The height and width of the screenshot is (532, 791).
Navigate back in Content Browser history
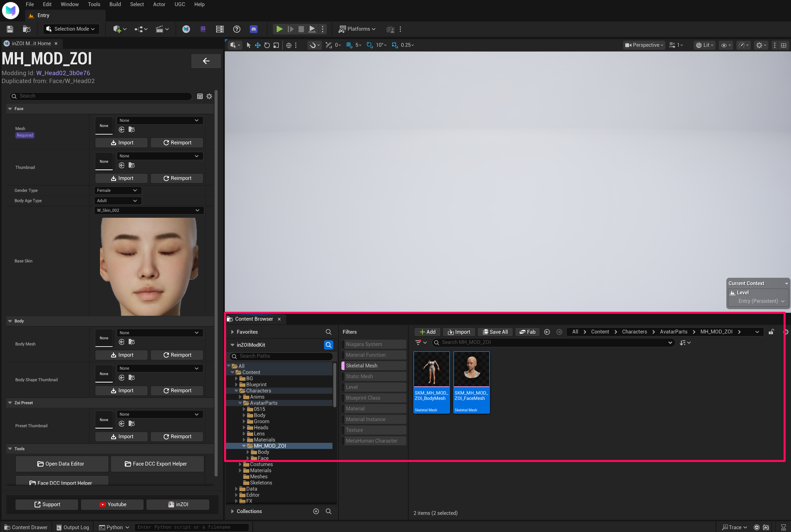pyautogui.click(x=547, y=332)
